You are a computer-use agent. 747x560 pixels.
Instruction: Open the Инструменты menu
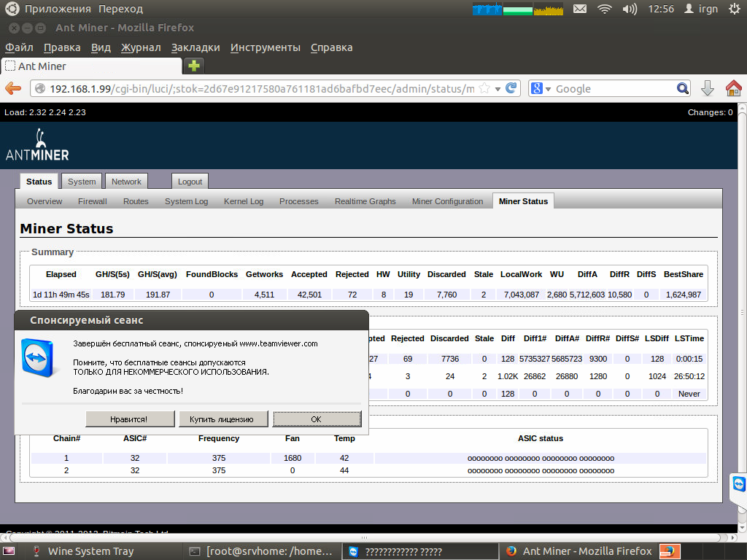[266, 47]
